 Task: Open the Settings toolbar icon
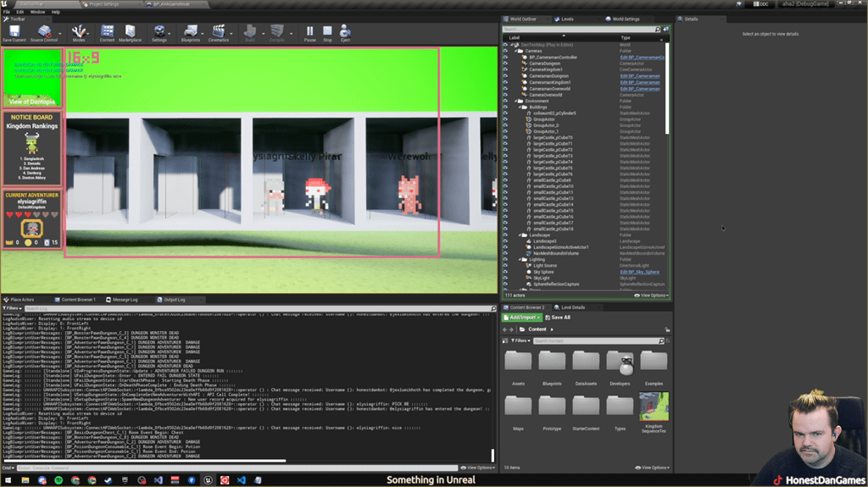159,33
